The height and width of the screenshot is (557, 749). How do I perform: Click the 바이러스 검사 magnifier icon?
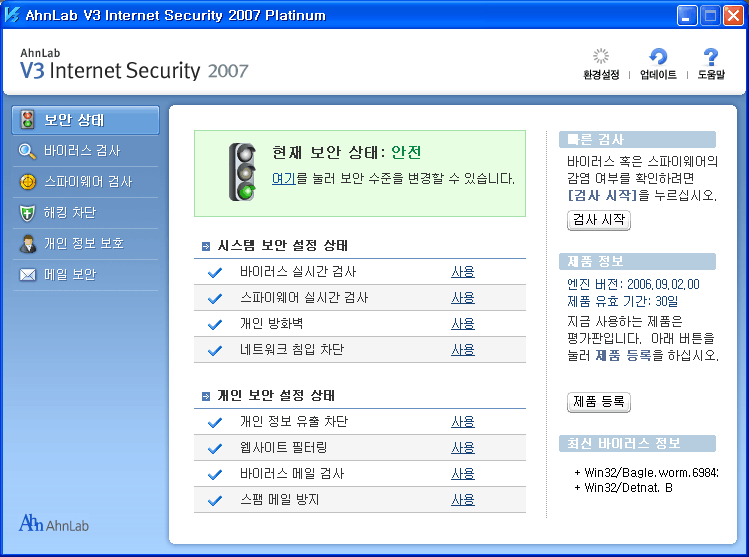click(x=27, y=151)
